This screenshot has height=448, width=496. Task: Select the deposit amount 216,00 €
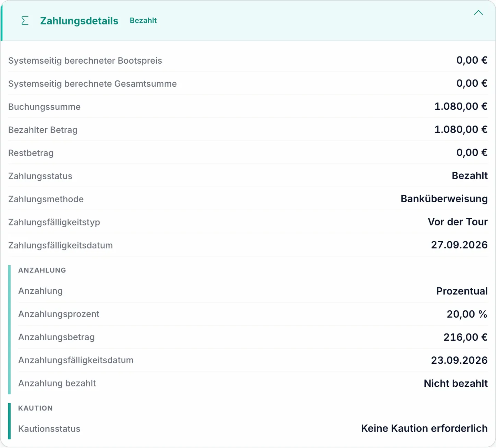point(466,337)
